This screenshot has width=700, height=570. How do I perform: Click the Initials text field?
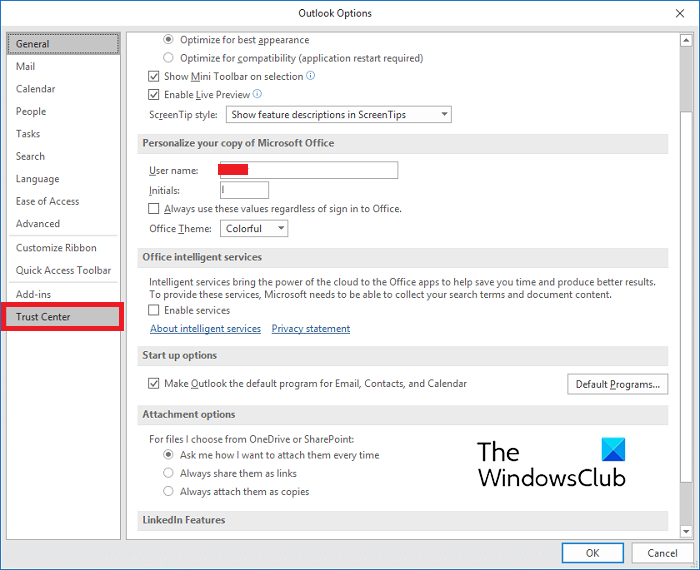[244, 190]
